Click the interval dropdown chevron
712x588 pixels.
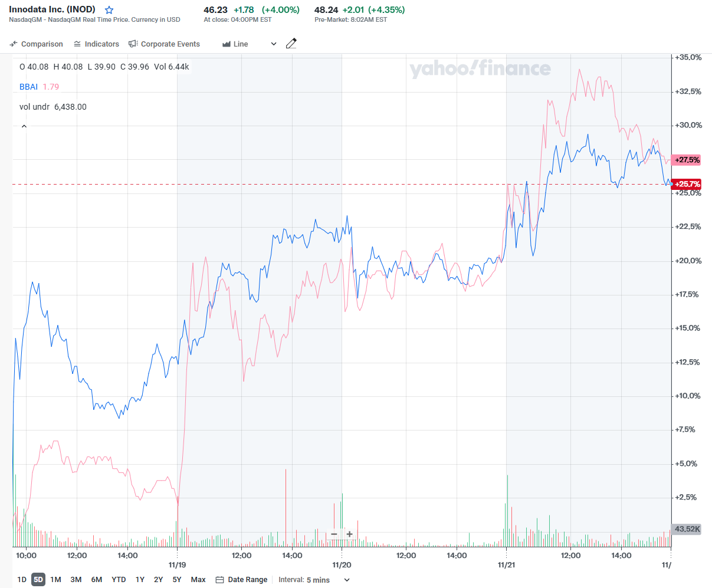pyautogui.click(x=347, y=580)
